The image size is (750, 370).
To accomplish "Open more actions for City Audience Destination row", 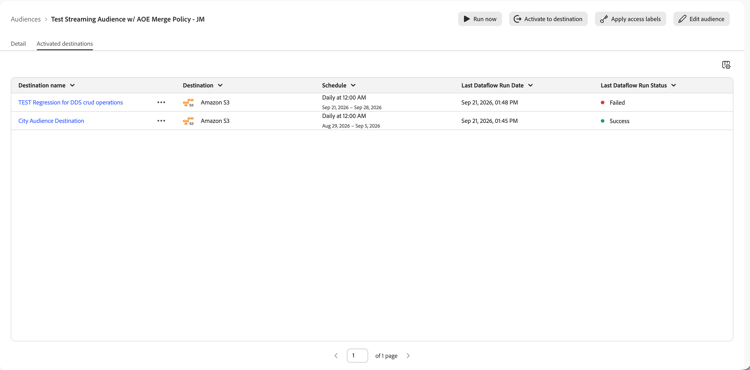I will coord(161,121).
